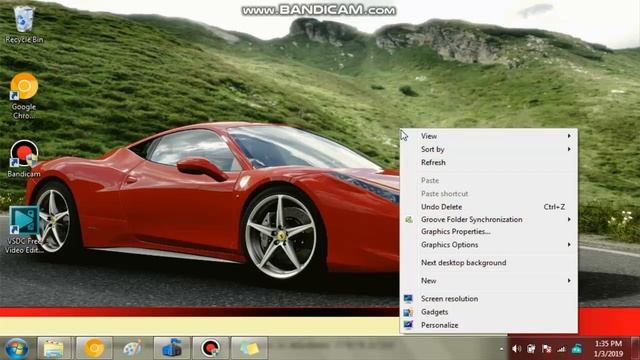Open Groove Folder Synchronization submenu
This screenshot has width=640, height=360.
[x=489, y=220]
